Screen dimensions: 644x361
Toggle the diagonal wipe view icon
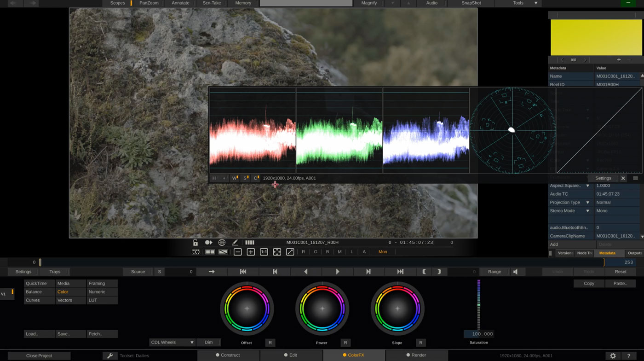coord(223,252)
